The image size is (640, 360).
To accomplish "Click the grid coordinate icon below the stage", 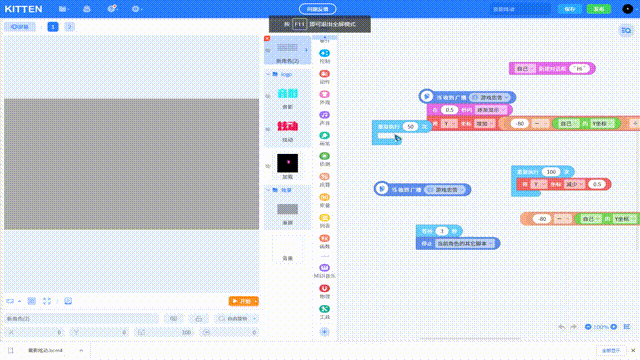I will tap(31, 301).
